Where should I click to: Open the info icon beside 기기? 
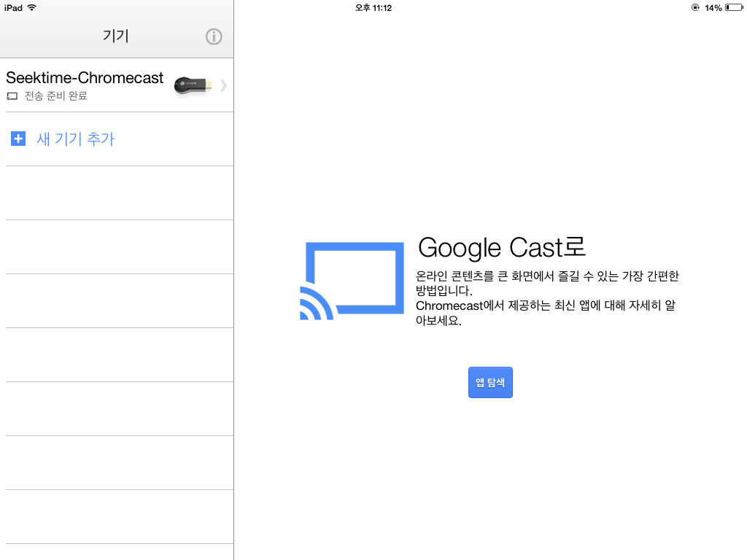214,36
